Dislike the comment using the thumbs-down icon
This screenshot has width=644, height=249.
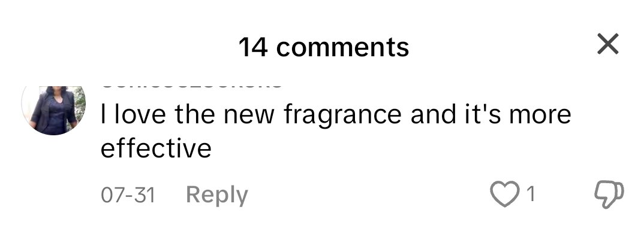click(x=609, y=194)
